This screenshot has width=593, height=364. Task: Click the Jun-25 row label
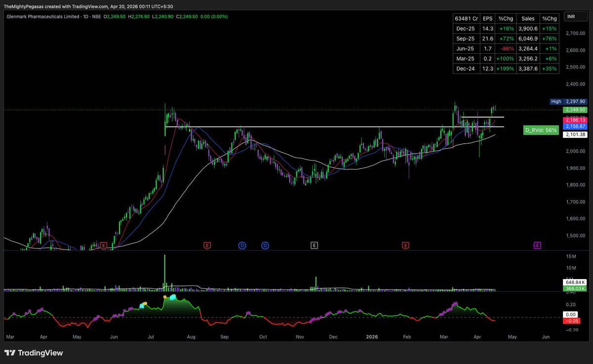tap(466, 48)
